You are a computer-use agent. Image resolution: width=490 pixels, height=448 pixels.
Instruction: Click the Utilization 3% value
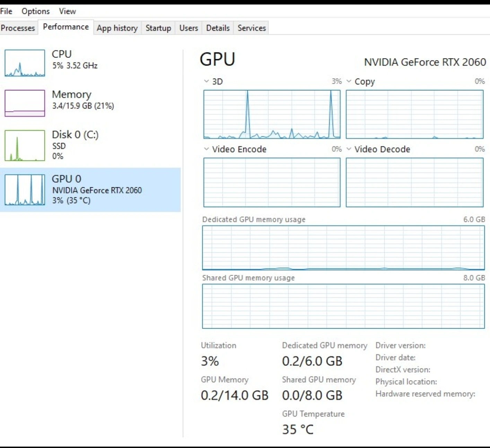click(x=210, y=361)
